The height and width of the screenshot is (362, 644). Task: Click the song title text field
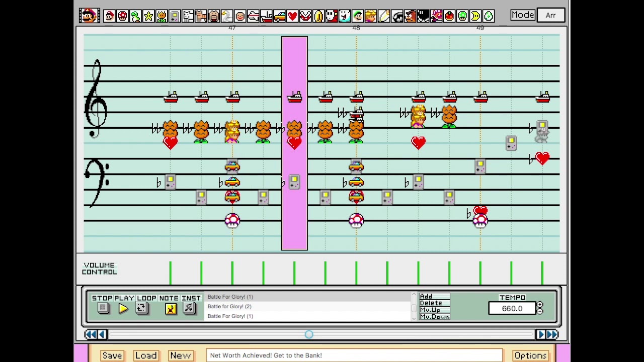click(354, 355)
